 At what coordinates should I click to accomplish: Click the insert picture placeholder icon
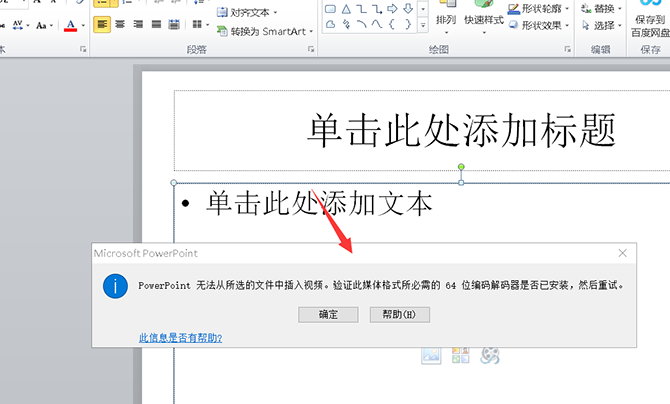pos(431,355)
